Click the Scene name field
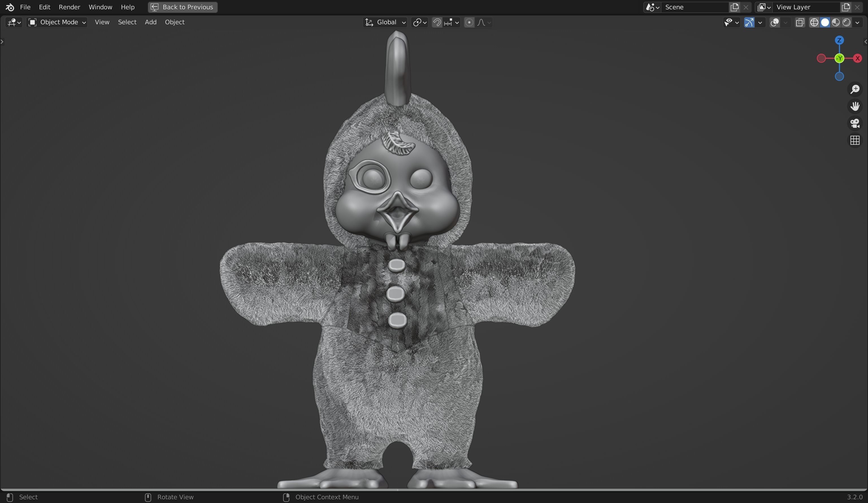 coord(694,7)
